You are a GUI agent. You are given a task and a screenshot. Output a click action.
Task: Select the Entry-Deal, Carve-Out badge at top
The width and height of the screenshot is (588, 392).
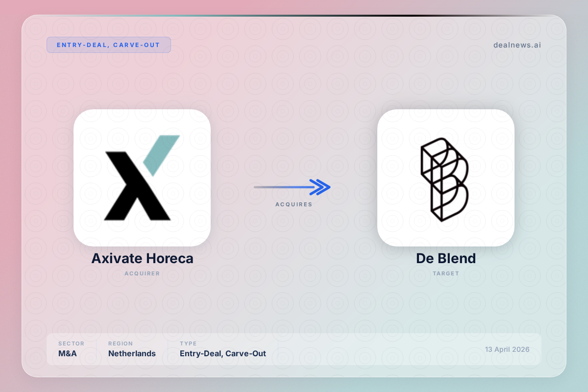tap(108, 45)
